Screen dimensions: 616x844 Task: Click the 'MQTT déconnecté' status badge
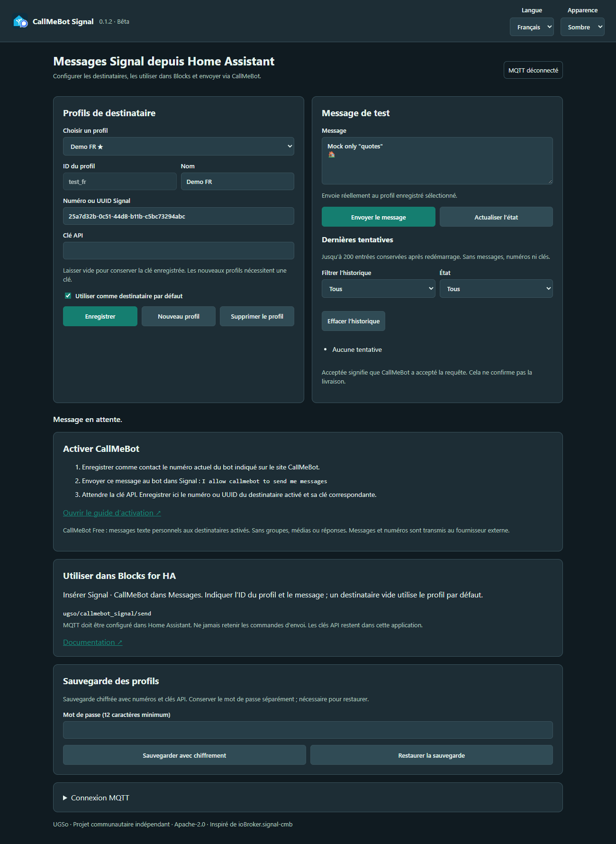[533, 70]
